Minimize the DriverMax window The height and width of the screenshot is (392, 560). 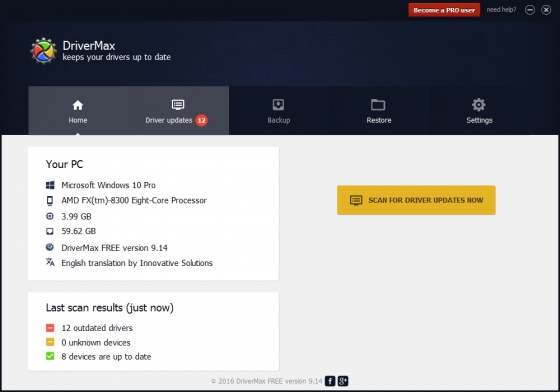(530, 10)
